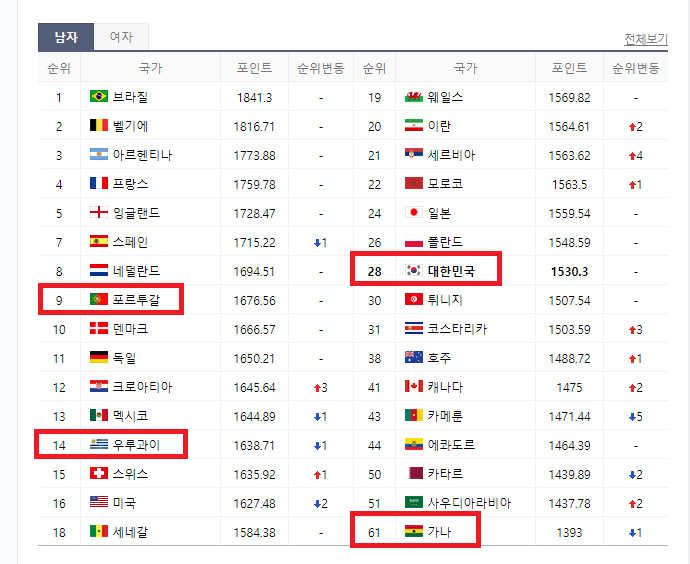Screen dimensions: 690x564
Task: Open the 전체보기 link
Action: (646, 39)
